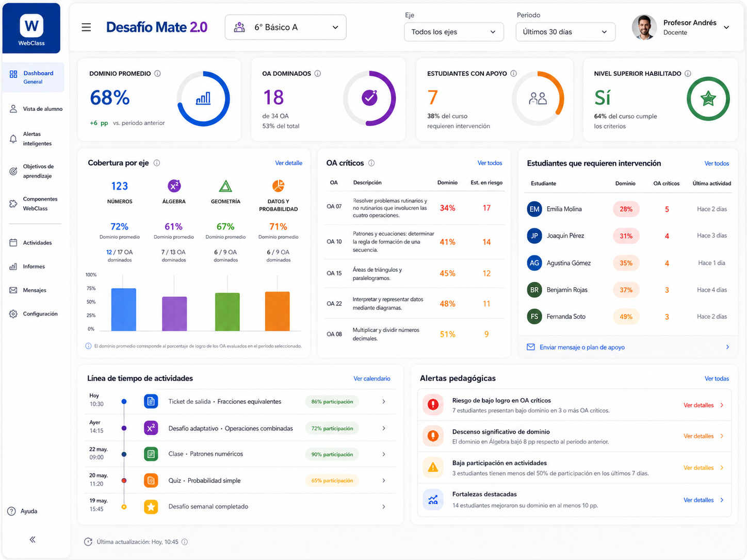The image size is (747, 560).
Task: Click the blue Números bar in chart
Action: (x=124, y=309)
